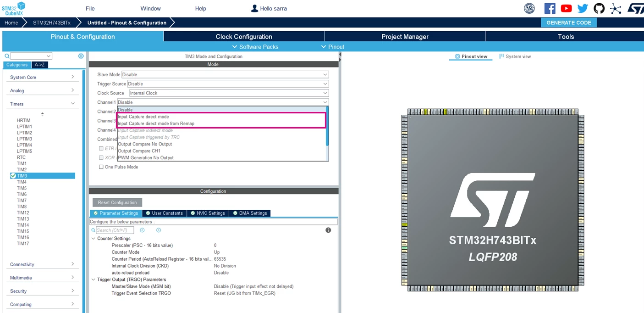Switch to the Project Manager tab
The image size is (644, 313).
point(405,36)
